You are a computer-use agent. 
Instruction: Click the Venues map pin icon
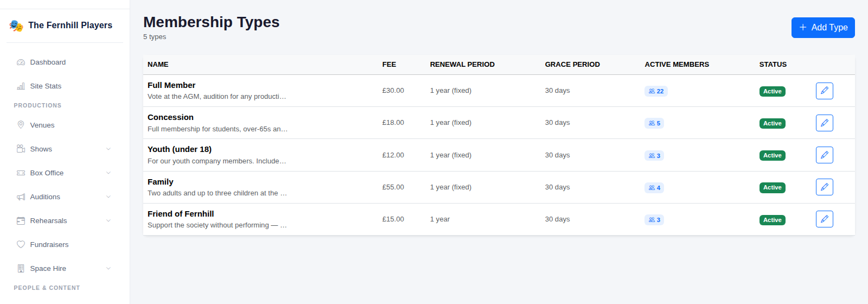(21, 125)
